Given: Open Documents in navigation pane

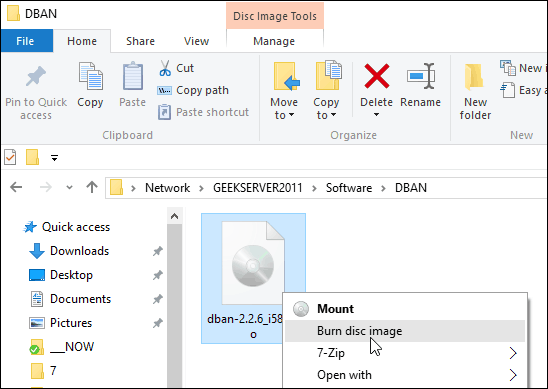Looking at the screenshot, I should pos(80,299).
